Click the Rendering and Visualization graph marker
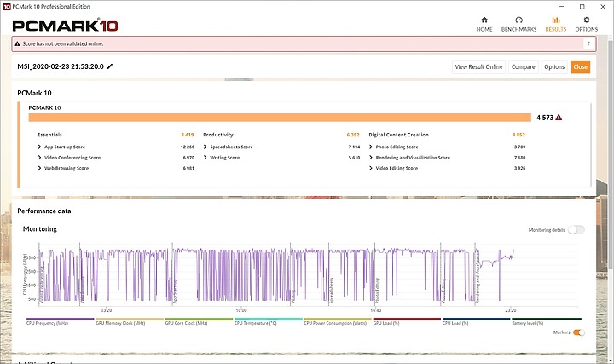The image size is (614, 364). click(x=478, y=277)
